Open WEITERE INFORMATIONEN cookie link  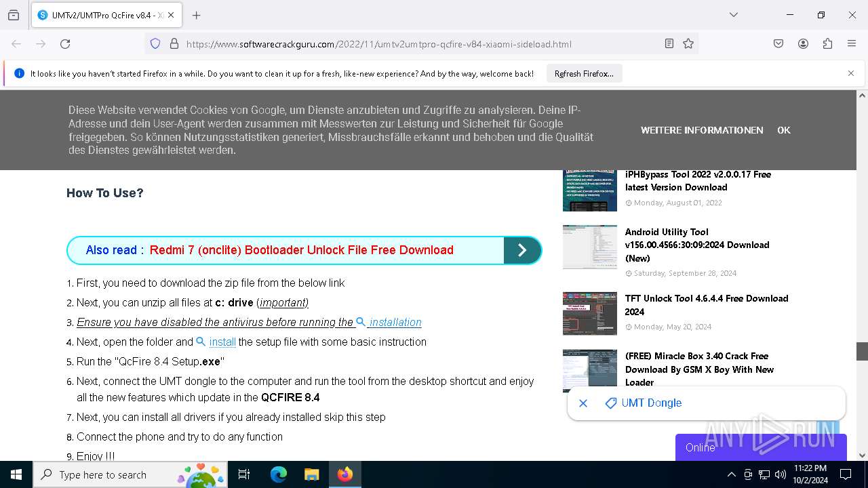[x=702, y=130]
